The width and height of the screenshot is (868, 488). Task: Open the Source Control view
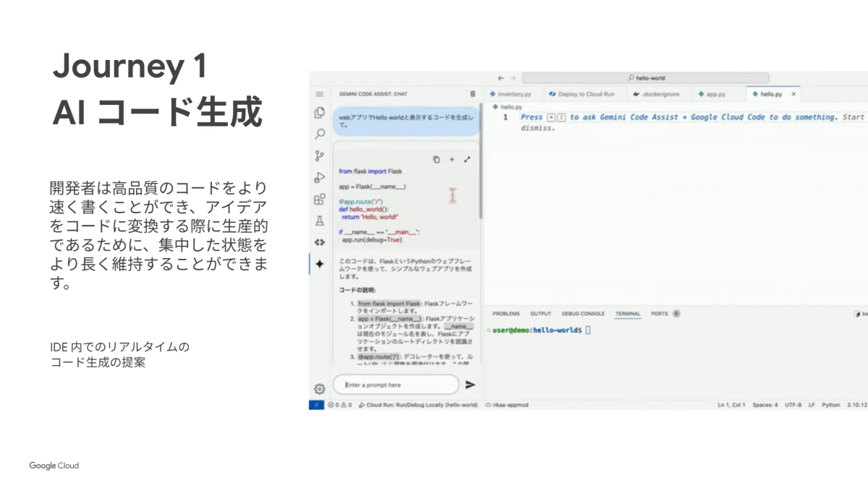[319, 155]
